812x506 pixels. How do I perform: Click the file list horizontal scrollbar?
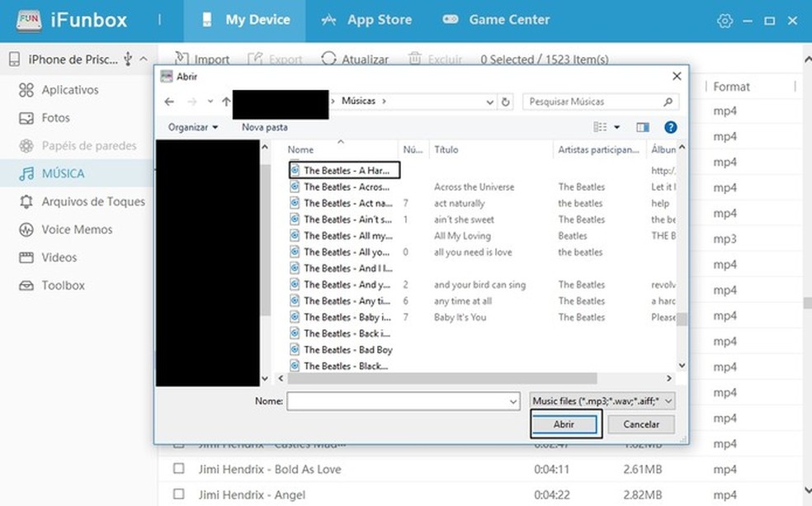pos(443,379)
